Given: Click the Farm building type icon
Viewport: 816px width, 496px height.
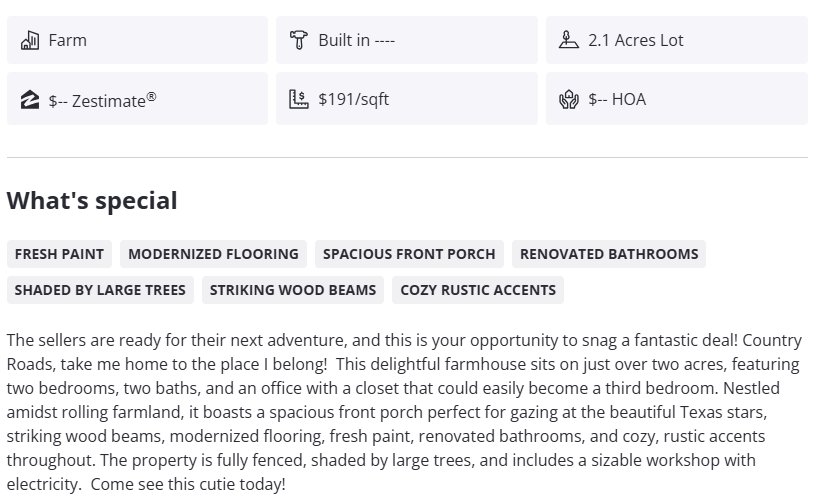Looking at the screenshot, I should pyautogui.click(x=30, y=40).
